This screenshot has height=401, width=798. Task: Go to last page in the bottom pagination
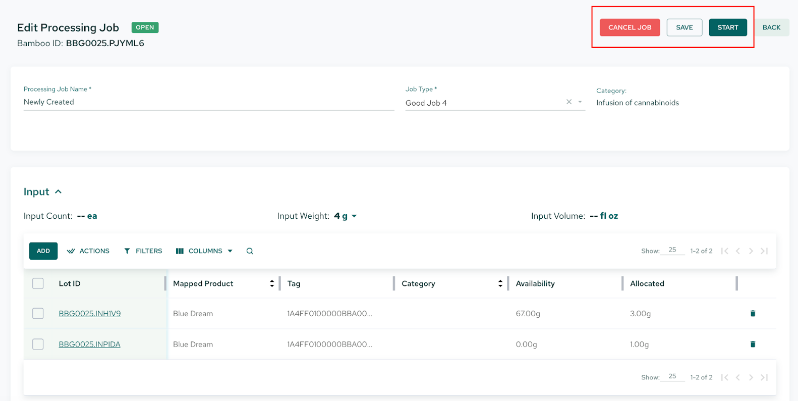click(764, 378)
